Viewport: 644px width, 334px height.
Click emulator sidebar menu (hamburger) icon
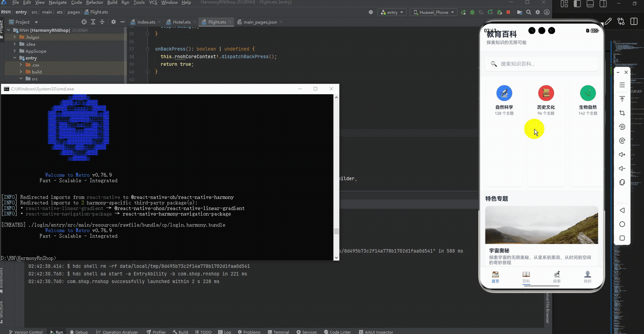tap(622, 85)
